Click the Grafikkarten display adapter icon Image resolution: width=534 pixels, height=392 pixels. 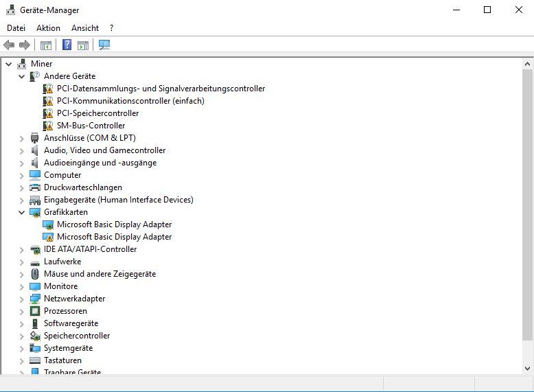click(x=35, y=212)
